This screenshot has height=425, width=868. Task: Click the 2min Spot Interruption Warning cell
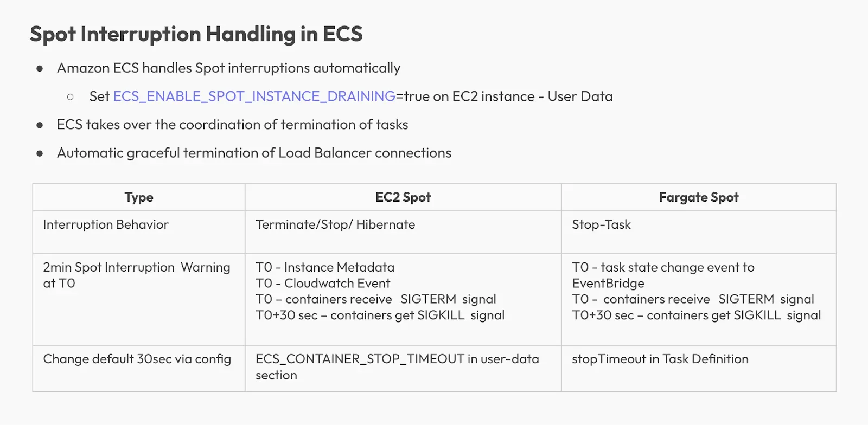coord(137,275)
